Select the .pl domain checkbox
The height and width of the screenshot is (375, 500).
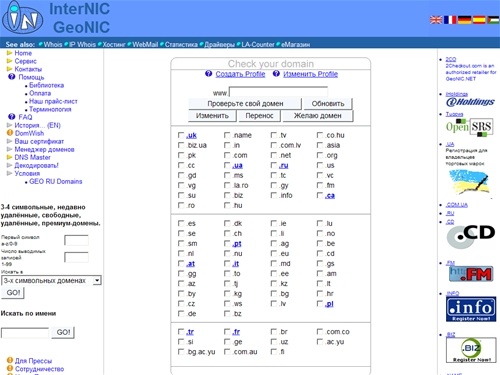(x=320, y=303)
